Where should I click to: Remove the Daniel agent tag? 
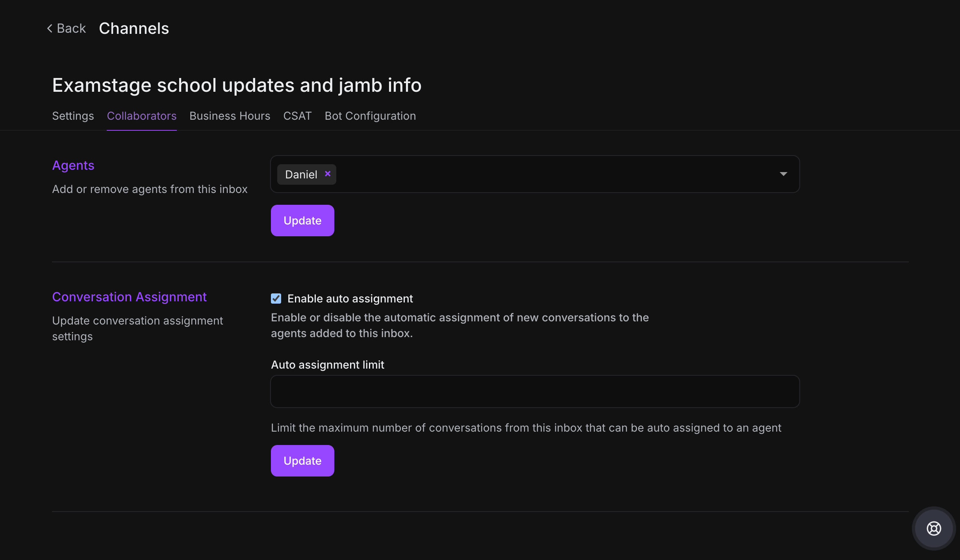click(x=328, y=174)
